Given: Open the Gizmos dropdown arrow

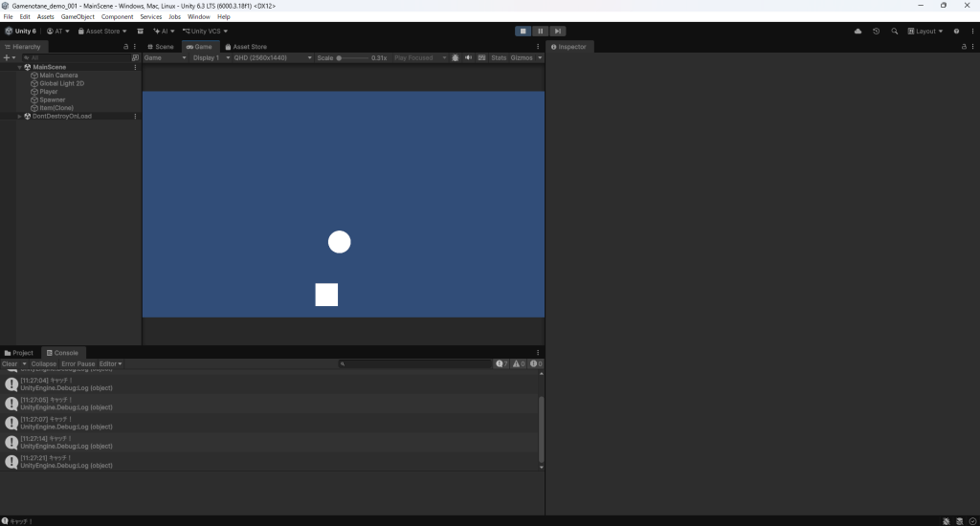Looking at the screenshot, I should pyautogui.click(x=540, y=57).
